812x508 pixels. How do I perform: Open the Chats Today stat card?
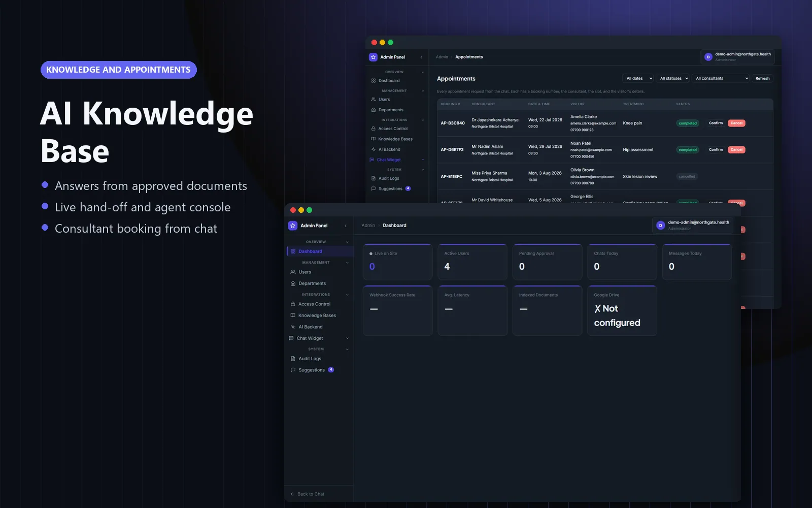(622, 262)
